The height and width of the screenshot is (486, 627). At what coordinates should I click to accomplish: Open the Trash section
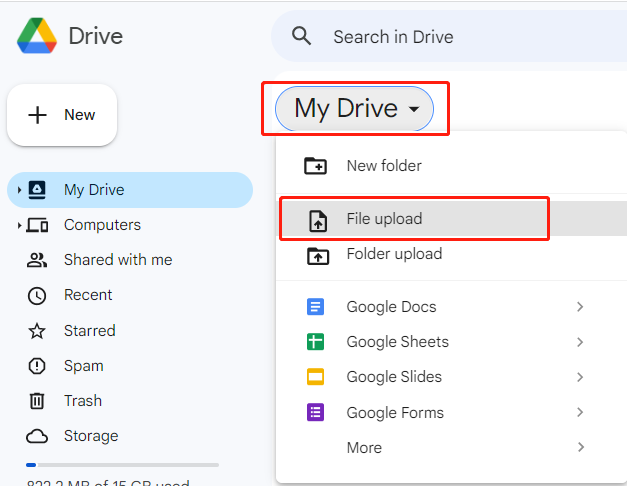click(x=130, y=401)
